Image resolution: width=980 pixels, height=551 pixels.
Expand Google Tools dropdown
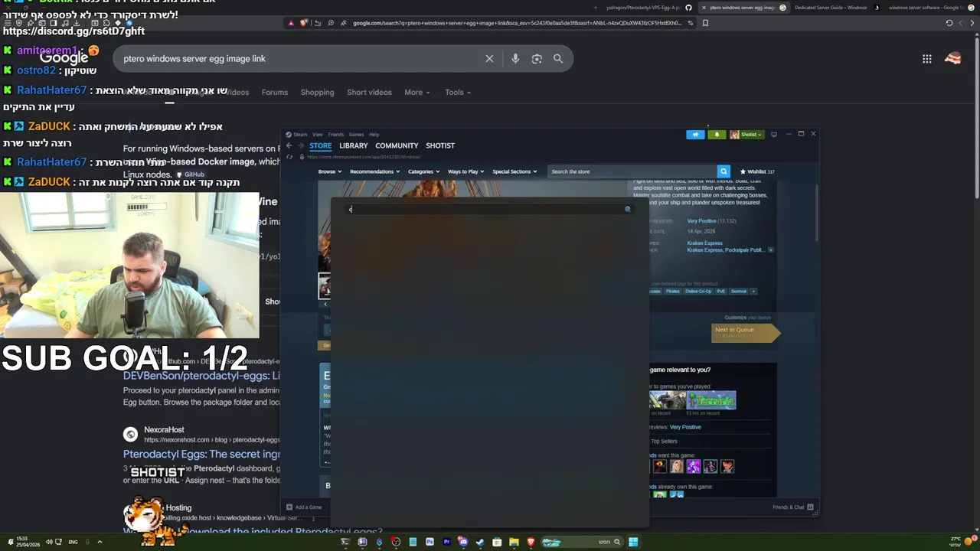[458, 93]
